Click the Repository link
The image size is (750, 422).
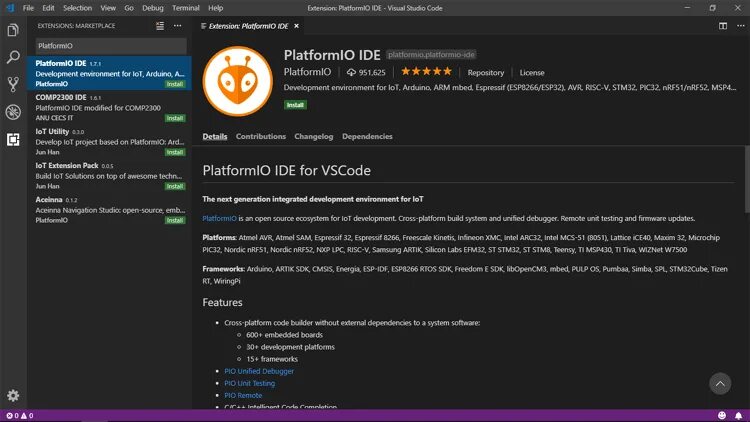point(485,72)
